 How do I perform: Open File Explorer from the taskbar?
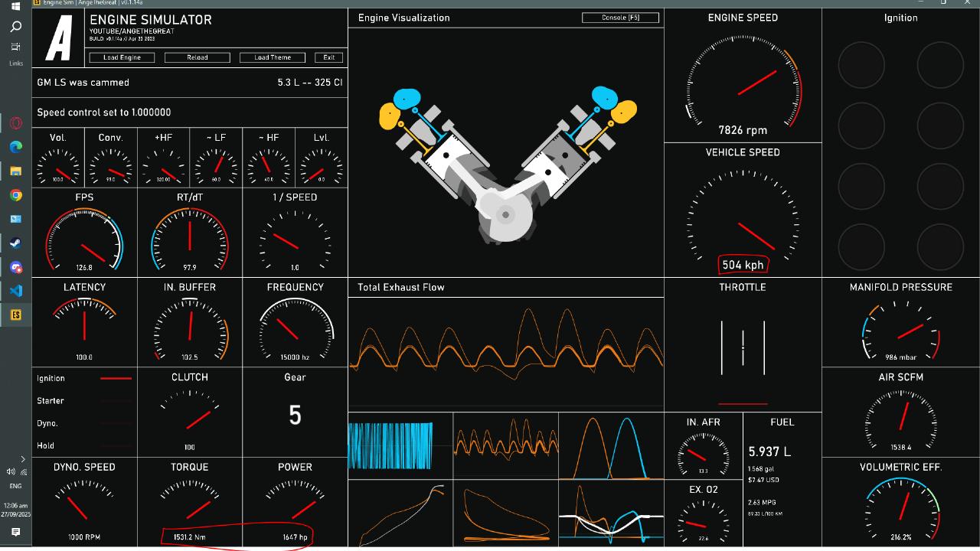[15, 171]
